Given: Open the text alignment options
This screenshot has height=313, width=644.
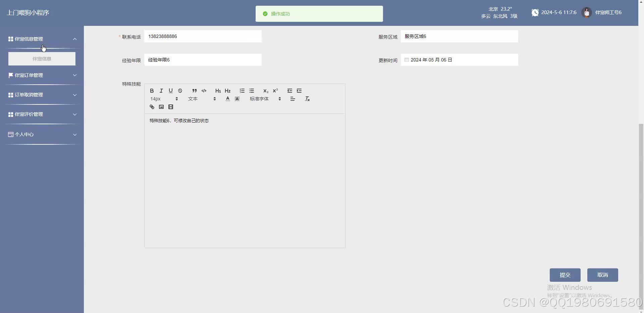Looking at the screenshot, I should tap(292, 99).
